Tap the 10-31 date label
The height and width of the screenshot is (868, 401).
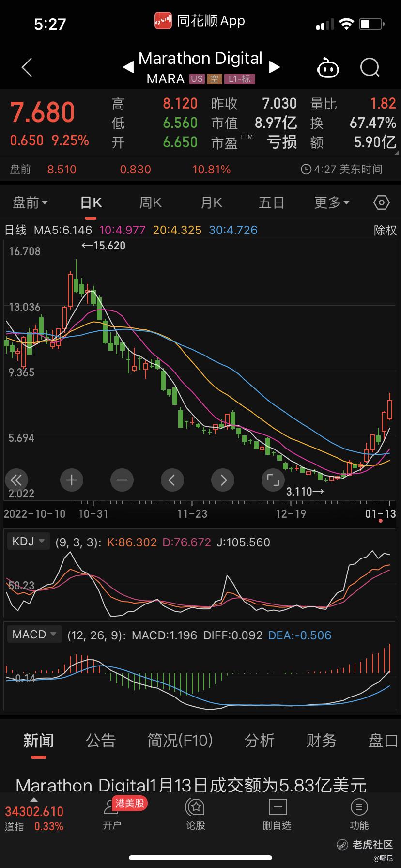tap(93, 514)
